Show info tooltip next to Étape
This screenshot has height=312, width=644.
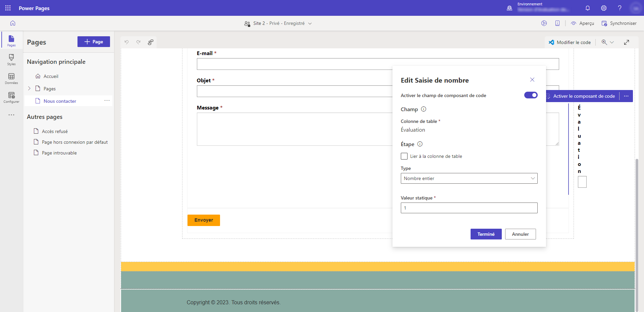click(420, 144)
